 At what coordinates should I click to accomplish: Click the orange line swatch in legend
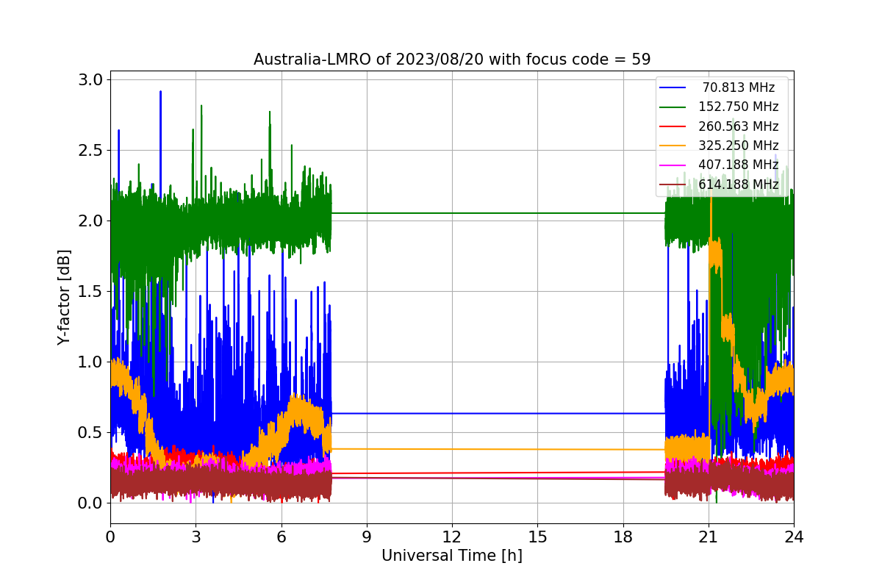coord(673,146)
